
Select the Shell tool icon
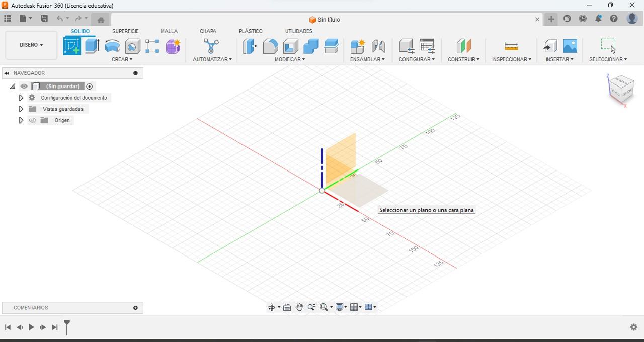(x=291, y=46)
